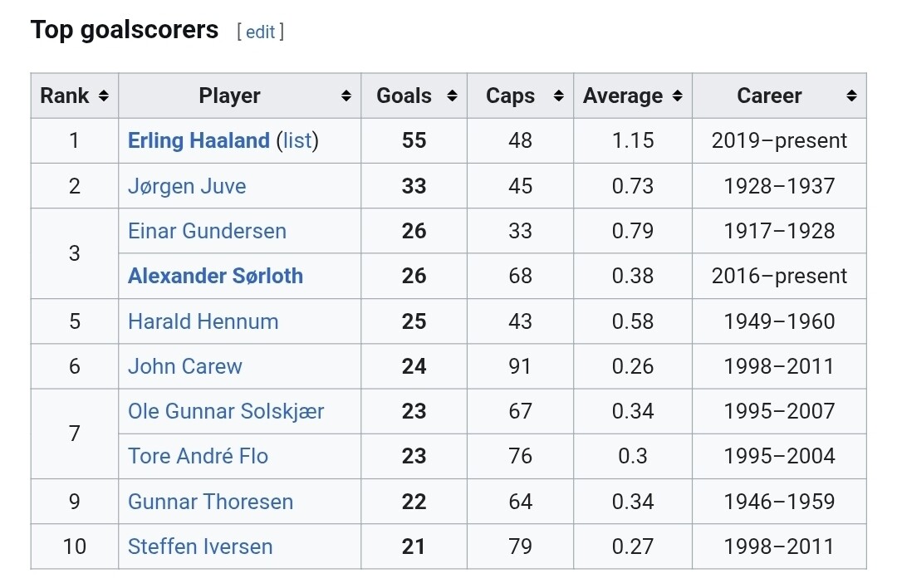This screenshot has width=897, height=588.
Task: Open the Tore André Flo link
Action: 198,456
